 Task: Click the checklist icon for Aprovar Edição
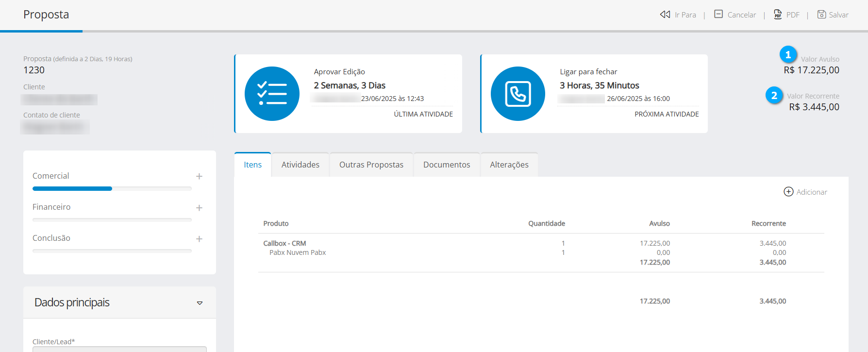point(272,94)
